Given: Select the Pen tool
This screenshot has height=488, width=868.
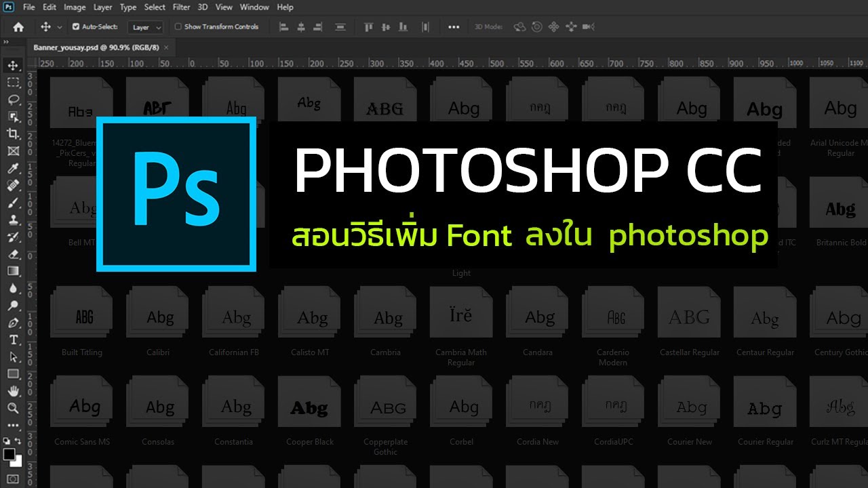Looking at the screenshot, I should click(13, 323).
